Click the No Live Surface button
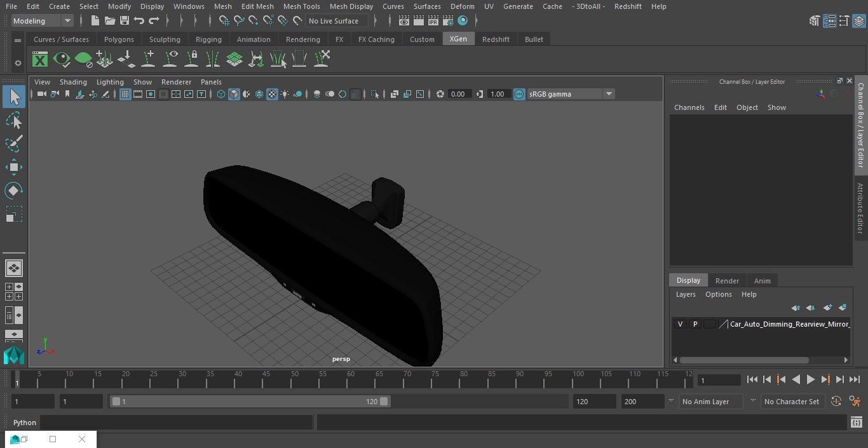868x448 pixels. [336, 21]
